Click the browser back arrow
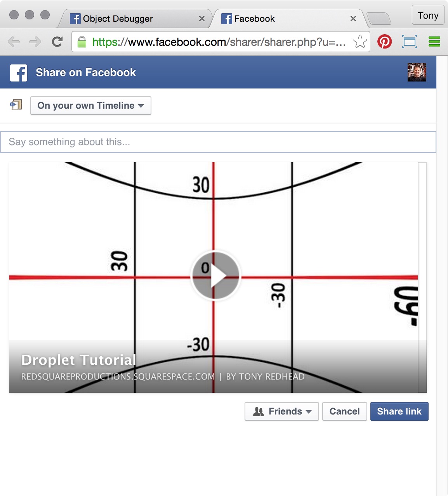Image resolution: width=448 pixels, height=496 pixels. click(14, 42)
